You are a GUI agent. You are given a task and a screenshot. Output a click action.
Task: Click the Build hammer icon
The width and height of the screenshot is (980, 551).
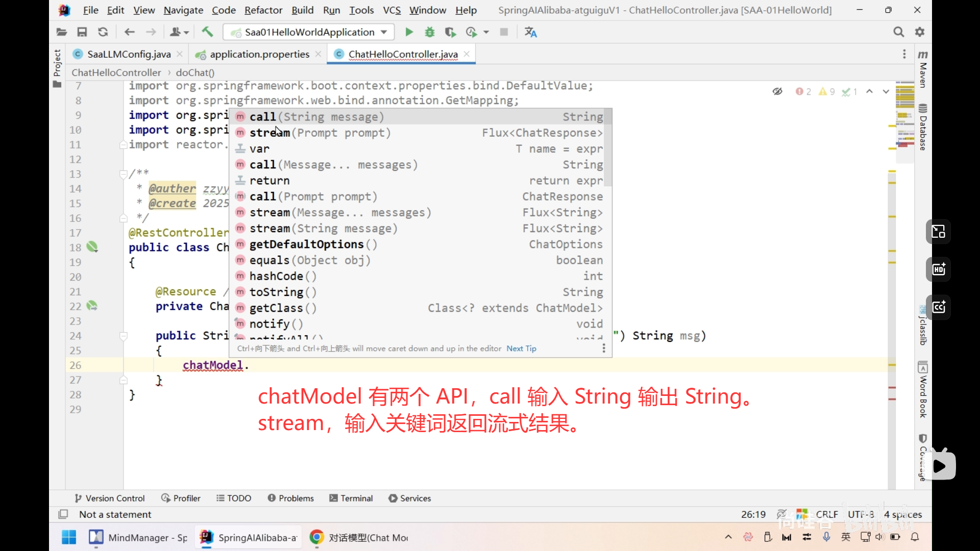pos(207,32)
